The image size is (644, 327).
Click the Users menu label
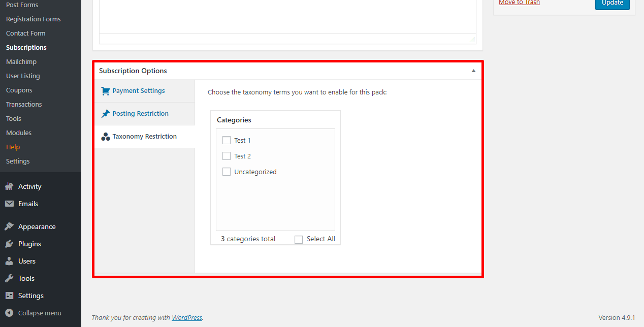tap(27, 261)
